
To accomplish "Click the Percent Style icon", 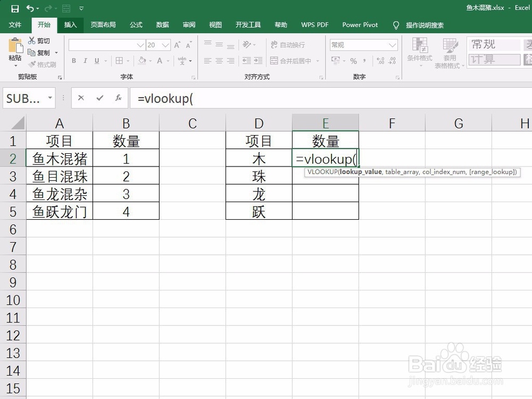I will (x=354, y=61).
